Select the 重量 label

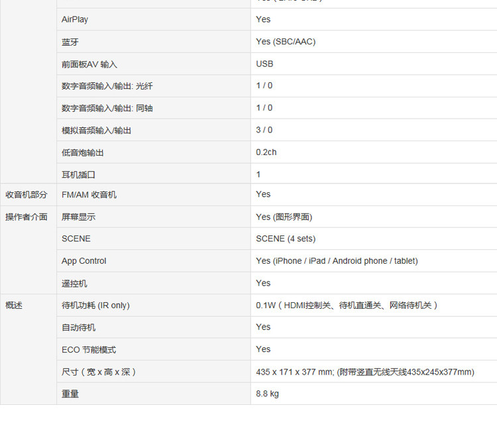[x=70, y=394]
